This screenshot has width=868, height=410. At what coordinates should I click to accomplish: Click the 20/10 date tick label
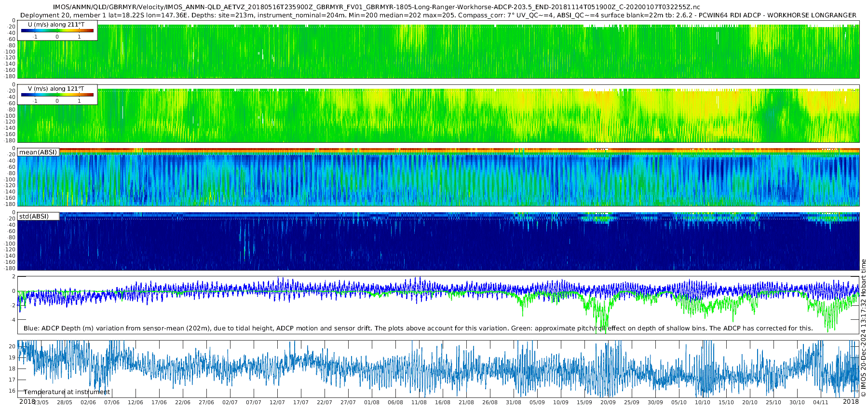click(750, 402)
